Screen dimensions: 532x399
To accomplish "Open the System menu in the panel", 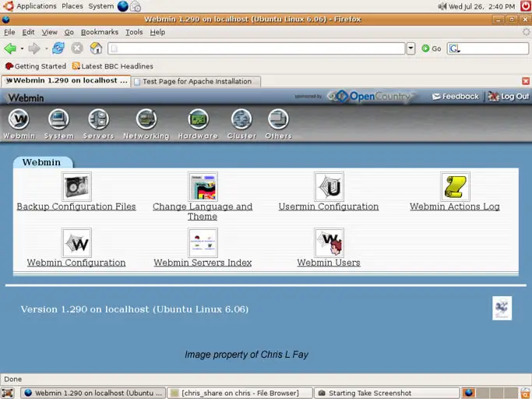I will point(100,6).
